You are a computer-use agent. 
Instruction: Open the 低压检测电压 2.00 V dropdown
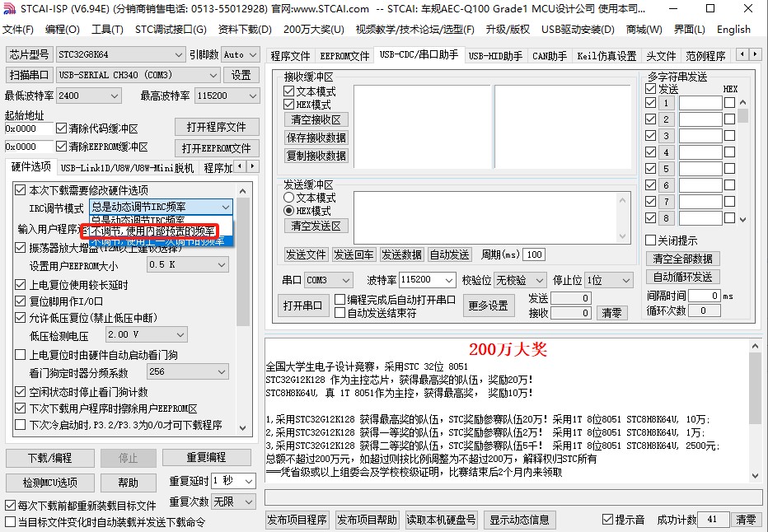(x=146, y=334)
